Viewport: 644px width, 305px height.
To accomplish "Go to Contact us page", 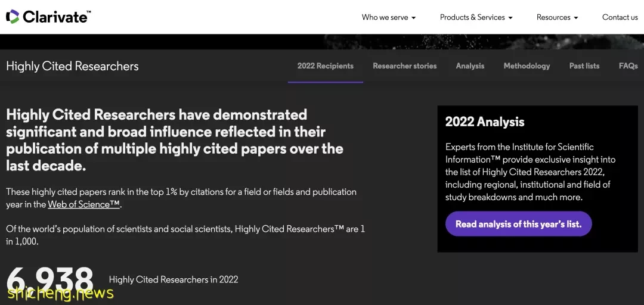I will click(x=620, y=17).
